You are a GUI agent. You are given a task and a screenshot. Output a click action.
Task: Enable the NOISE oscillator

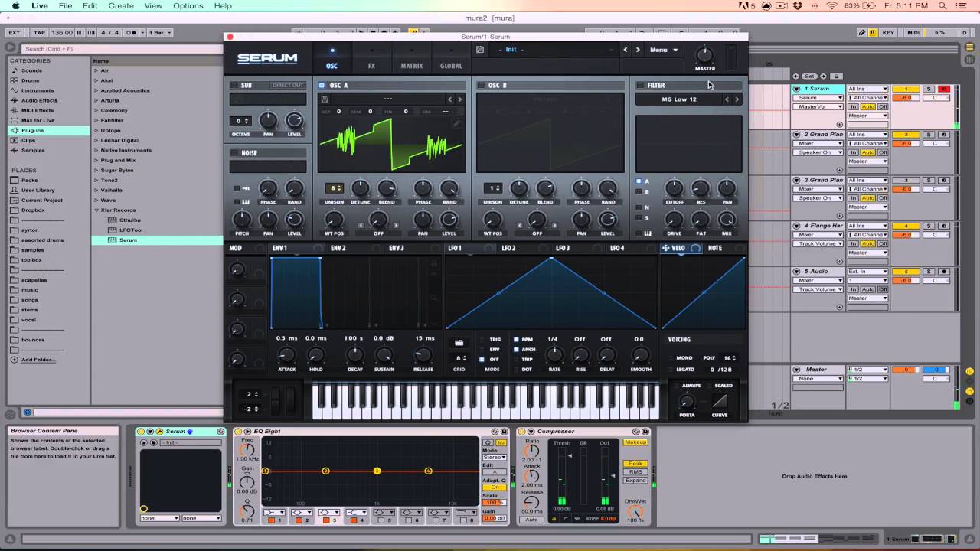(234, 153)
